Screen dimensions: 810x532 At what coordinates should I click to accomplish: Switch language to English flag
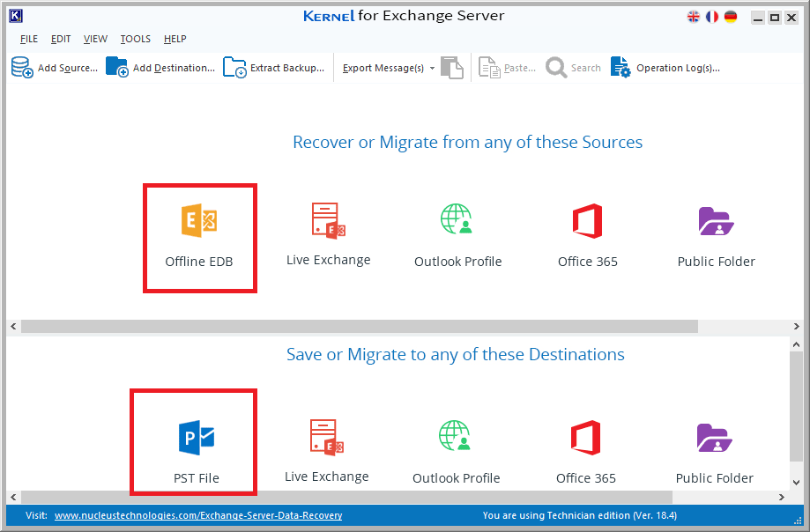click(x=694, y=17)
